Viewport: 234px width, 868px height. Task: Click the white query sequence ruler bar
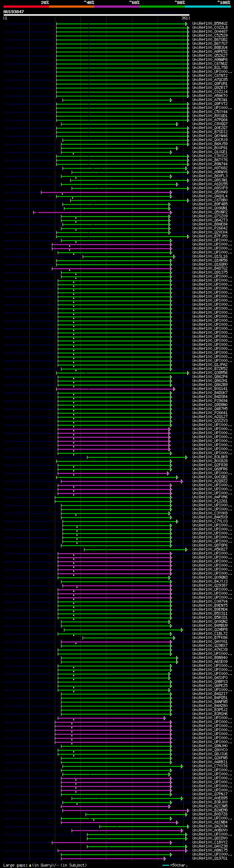pos(97,15)
